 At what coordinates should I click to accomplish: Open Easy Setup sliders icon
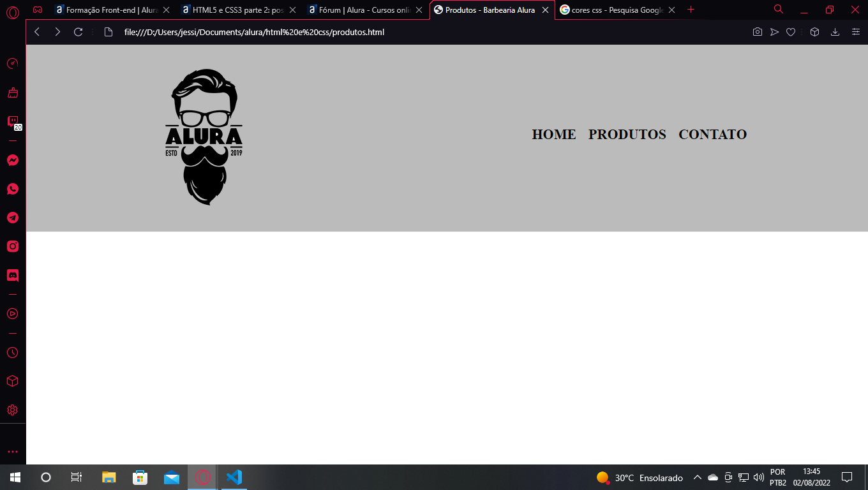855,32
